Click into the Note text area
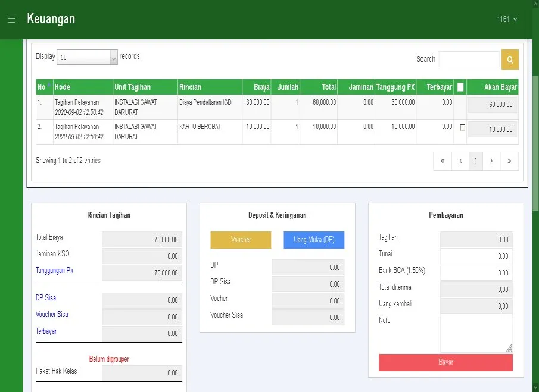Screen dimensions: 539x392 pyautogui.click(x=476, y=334)
